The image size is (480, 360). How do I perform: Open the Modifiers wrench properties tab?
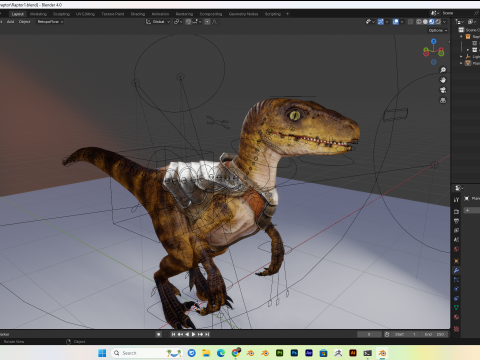coord(456,270)
